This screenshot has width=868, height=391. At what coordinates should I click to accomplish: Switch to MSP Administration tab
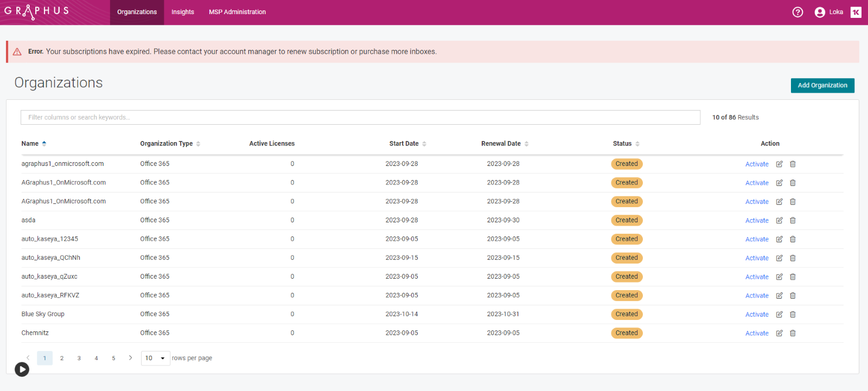(x=237, y=12)
